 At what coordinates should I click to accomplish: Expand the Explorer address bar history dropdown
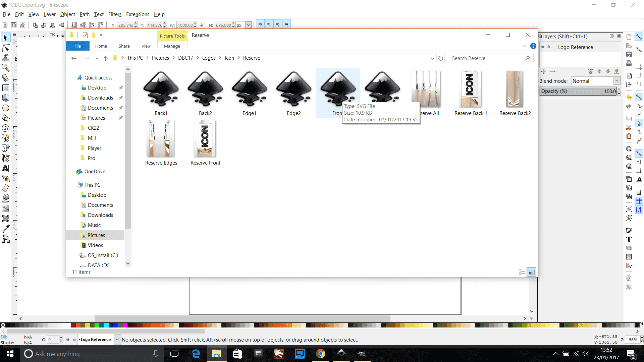[x=432, y=58]
